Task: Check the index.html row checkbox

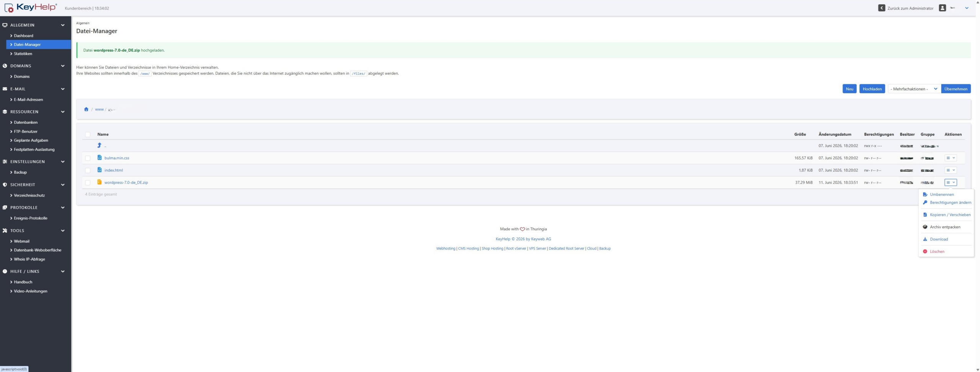Action: pos(88,170)
